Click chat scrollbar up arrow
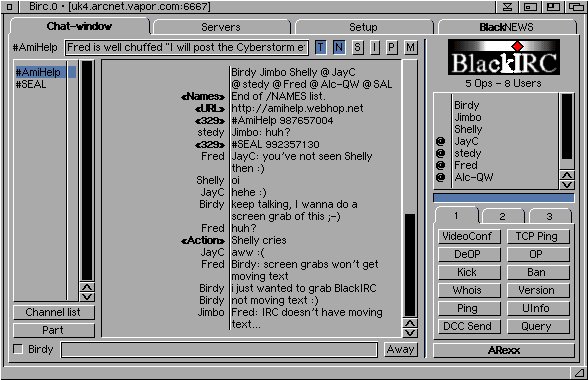Image resolution: width=588 pixels, height=380 pixels. click(x=410, y=323)
